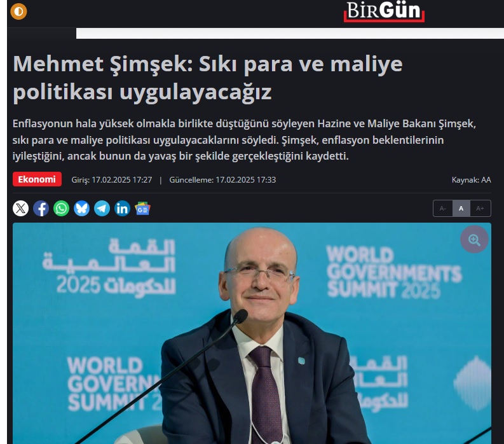Share article via WhatsApp

tap(61, 209)
